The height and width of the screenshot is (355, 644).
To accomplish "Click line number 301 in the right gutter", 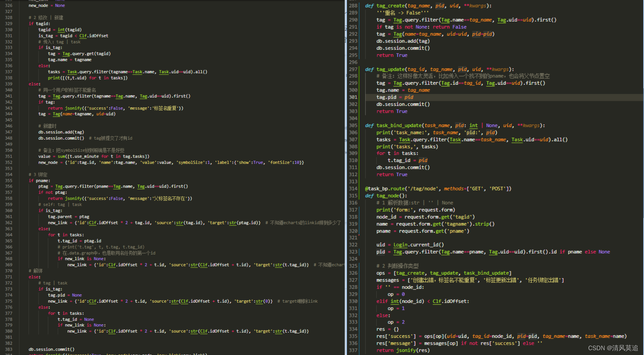I will pyautogui.click(x=353, y=97).
